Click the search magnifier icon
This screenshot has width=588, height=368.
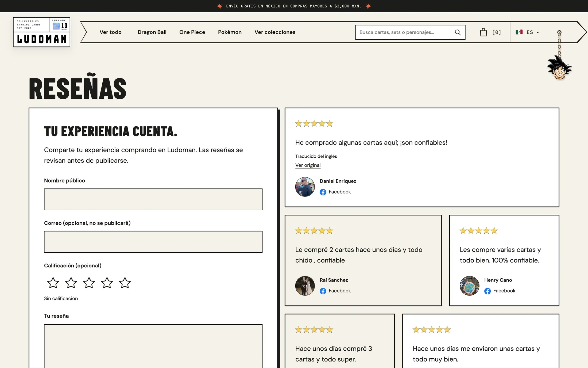point(458,32)
